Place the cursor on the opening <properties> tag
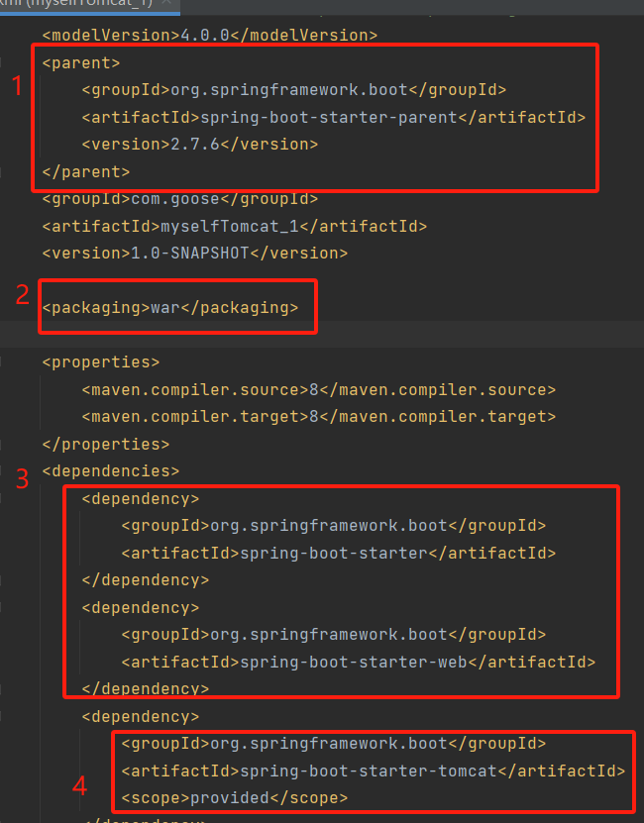The image size is (644, 823). [101, 362]
